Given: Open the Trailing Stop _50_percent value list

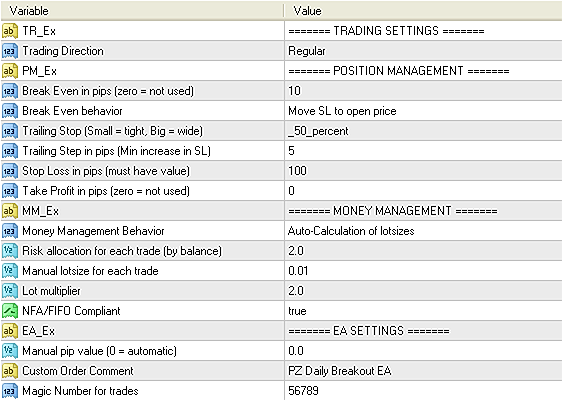Looking at the screenshot, I should point(423,131).
